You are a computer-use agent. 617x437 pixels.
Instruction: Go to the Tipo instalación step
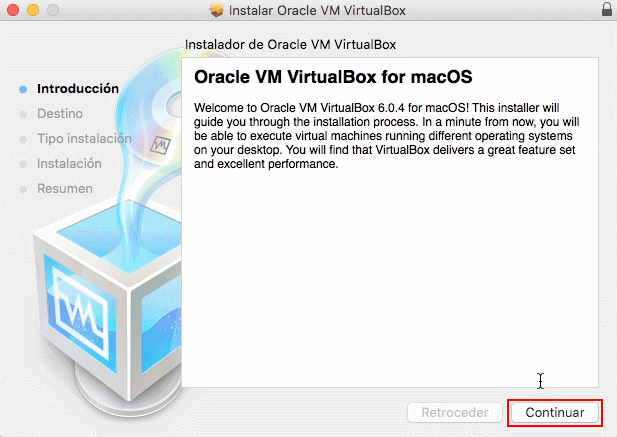click(x=84, y=139)
